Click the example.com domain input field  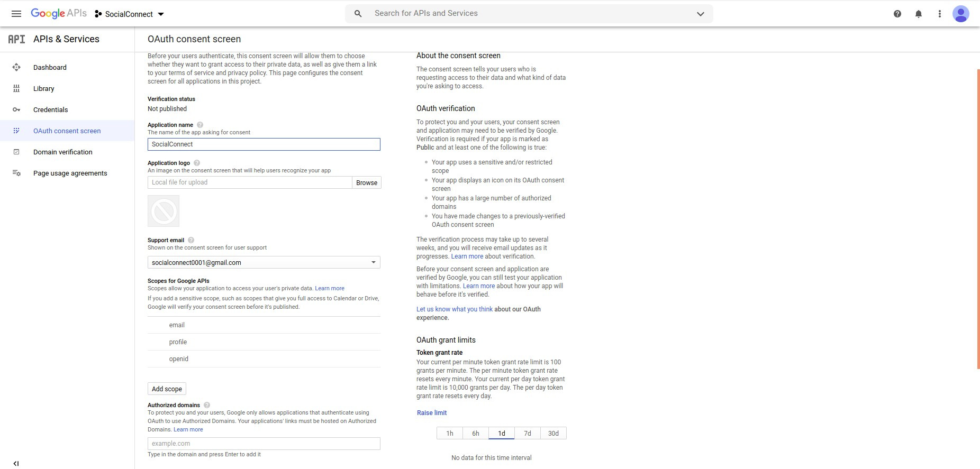pyautogui.click(x=264, y=444)
